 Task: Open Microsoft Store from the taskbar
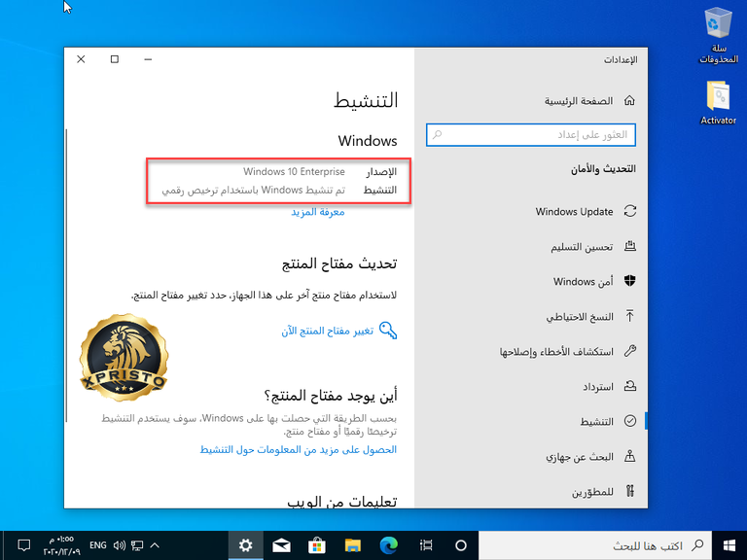pyautogui.click(x=317, y=545)
